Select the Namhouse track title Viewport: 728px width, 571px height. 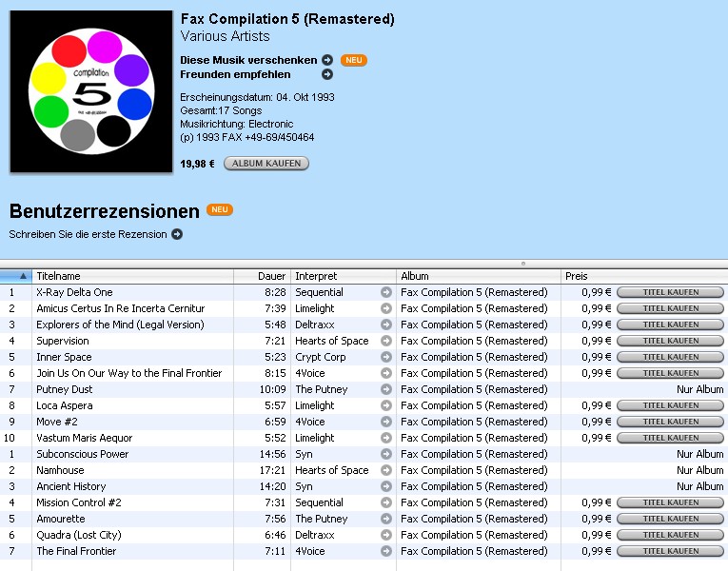(x=60, y=470)
